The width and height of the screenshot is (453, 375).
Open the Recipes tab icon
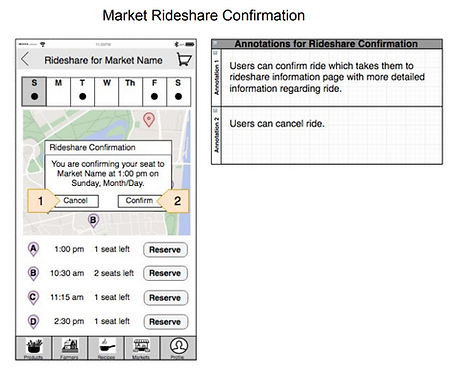point(106,348)
